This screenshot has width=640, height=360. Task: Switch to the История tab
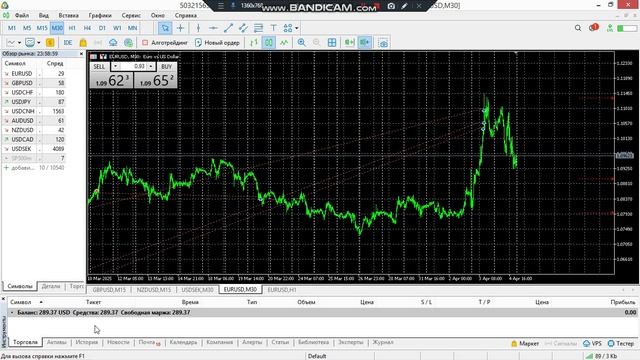87,342
